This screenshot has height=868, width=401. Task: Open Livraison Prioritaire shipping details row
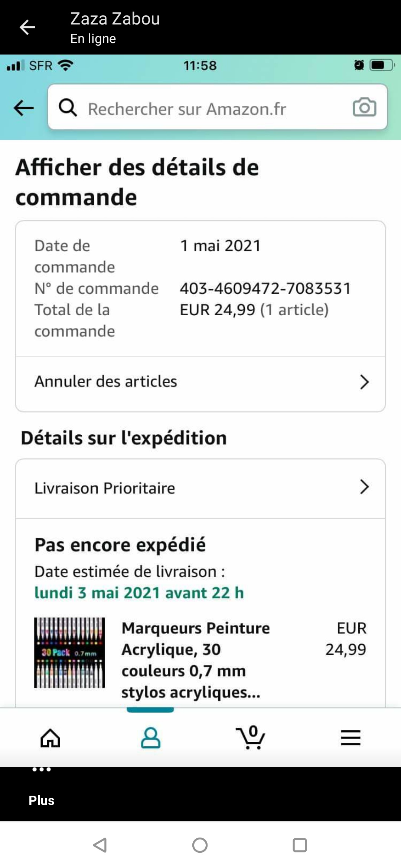pos(200,489)
